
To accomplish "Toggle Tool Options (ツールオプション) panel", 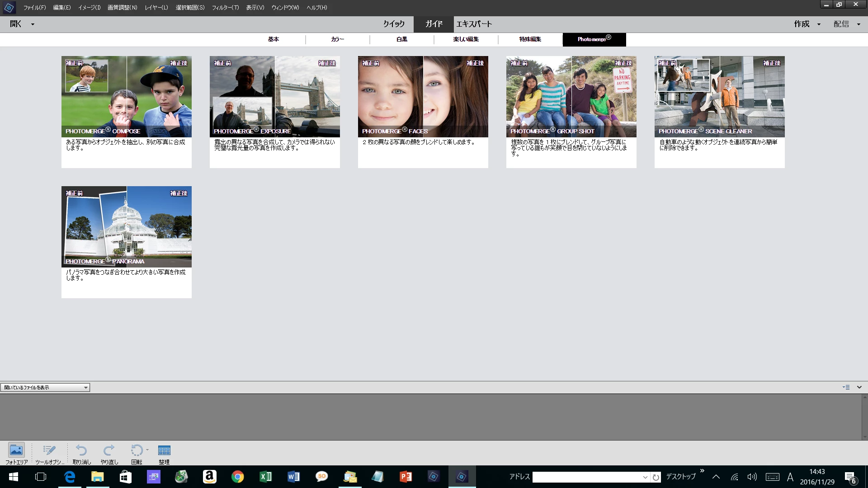I will point(49,450).
